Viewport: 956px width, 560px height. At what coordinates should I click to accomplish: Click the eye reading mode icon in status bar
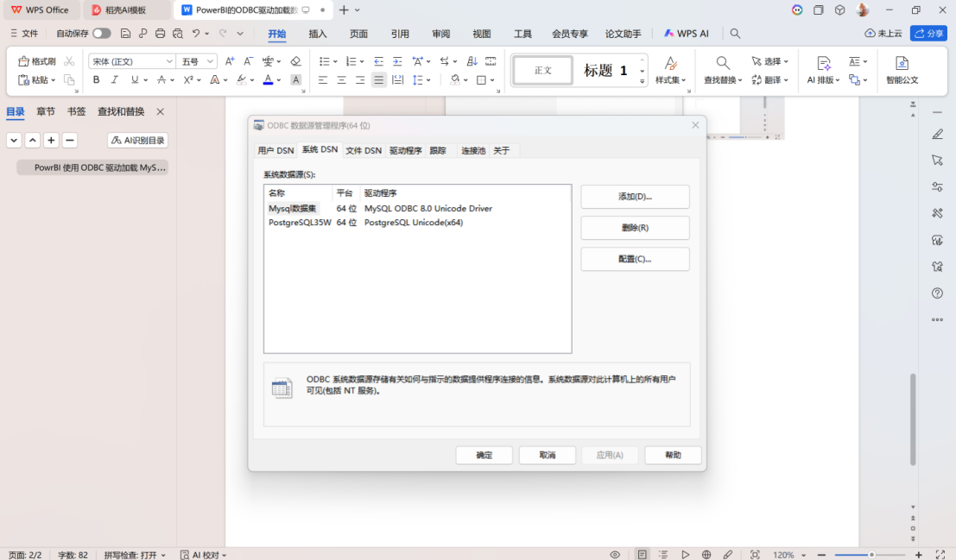[615, 555]
